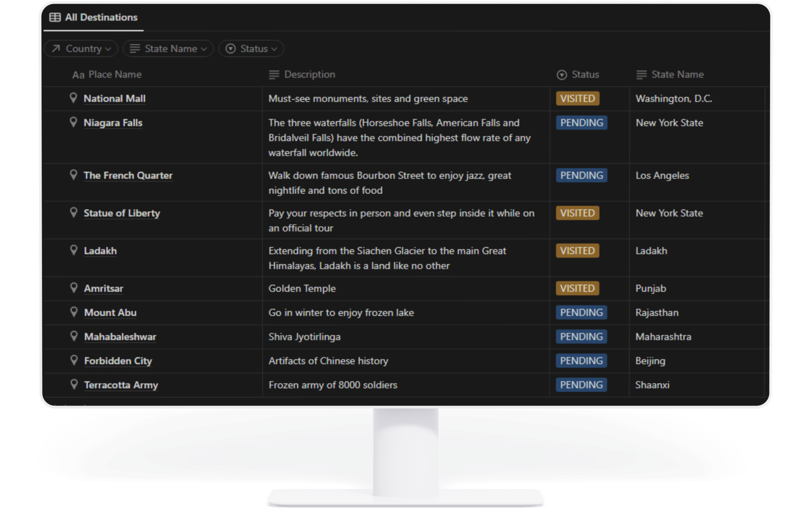
Task: Click the Status column header icon
Action: tap(562, 75)
